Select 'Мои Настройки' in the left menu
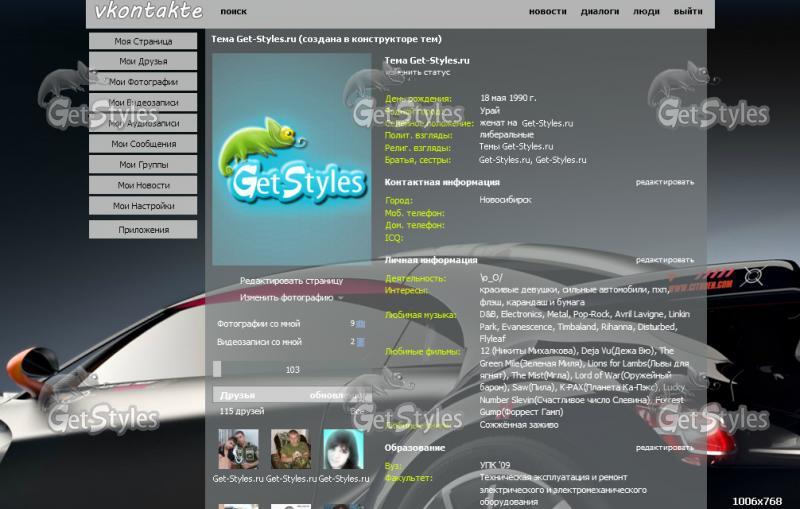Image resolution: width=800 pixels, height=509 pixels. coord(143,206)
